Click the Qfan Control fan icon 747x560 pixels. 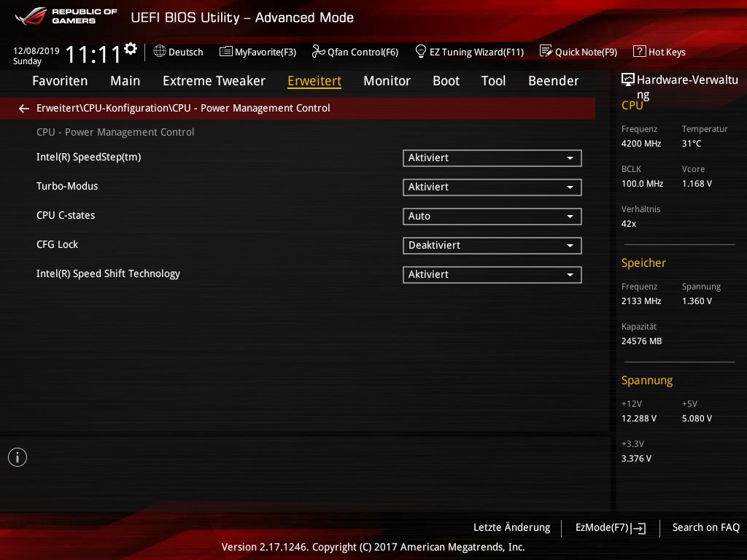click(x=318, y=51)
